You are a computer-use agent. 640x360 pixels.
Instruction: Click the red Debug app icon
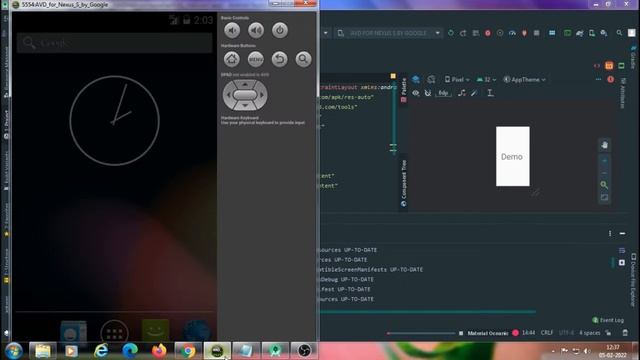[488, 33]
